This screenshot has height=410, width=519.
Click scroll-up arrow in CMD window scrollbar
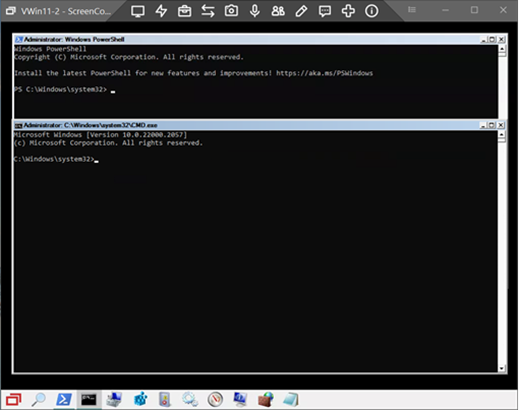502,135
